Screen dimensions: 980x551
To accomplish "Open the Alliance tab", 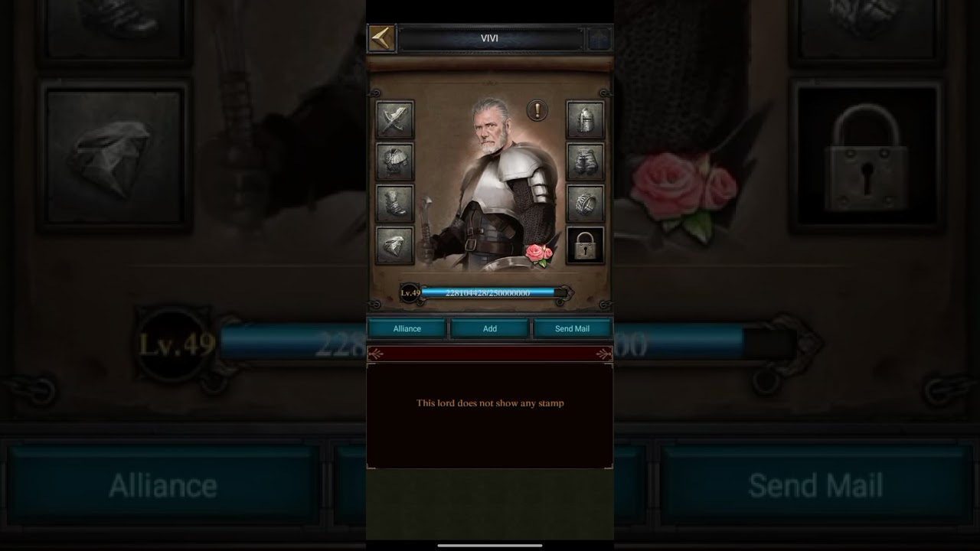I will pos(407,328).
